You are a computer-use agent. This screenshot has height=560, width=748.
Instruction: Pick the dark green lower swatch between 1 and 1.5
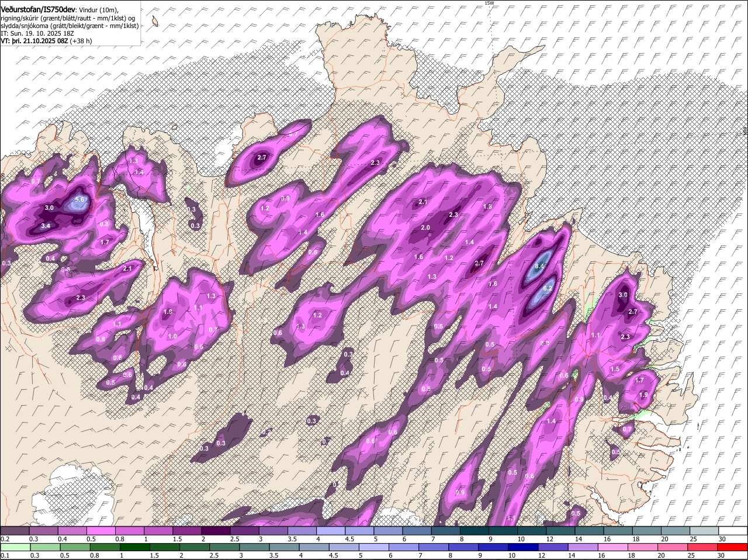tap(135, 547)
